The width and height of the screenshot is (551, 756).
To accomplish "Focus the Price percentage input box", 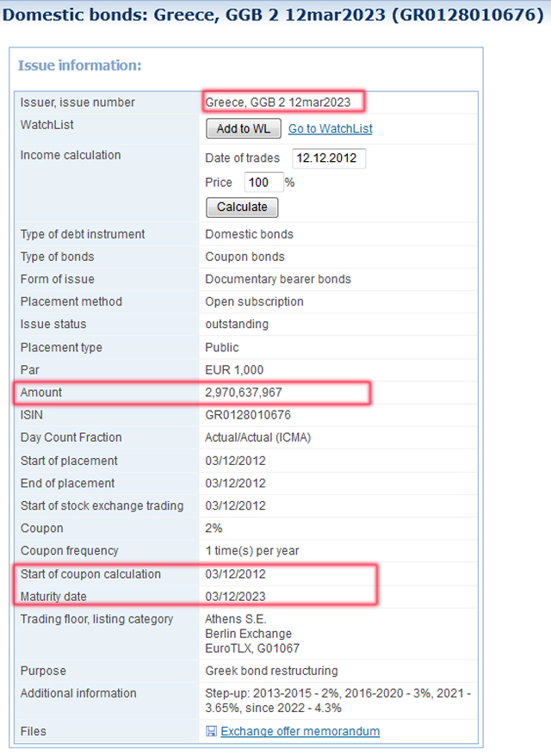I will click(263, 183).
